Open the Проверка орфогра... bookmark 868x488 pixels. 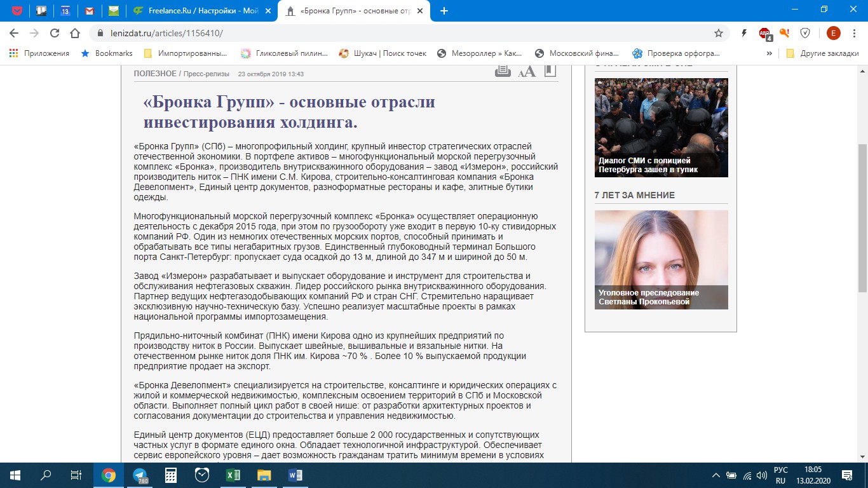pyautogui.click(x=675, y=53)
